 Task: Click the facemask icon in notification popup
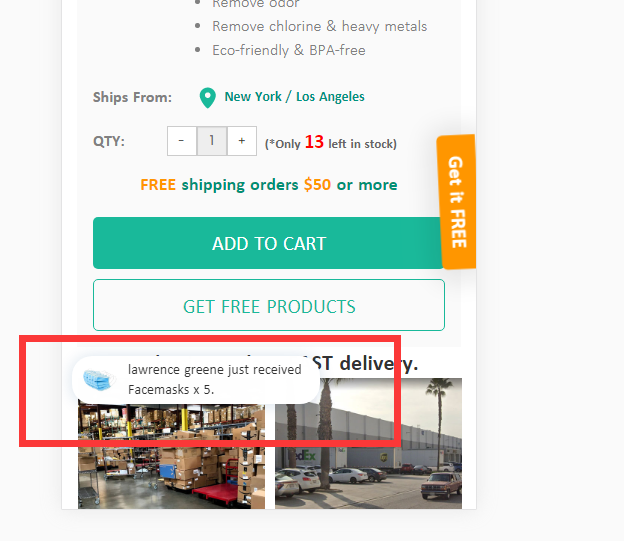point(98,380)
